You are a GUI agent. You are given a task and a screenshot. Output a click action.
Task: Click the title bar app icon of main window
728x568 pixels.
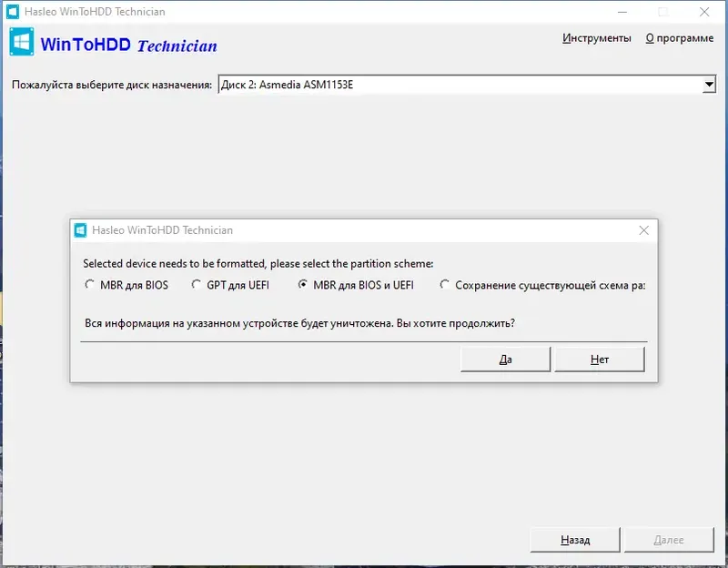(13, 12)
